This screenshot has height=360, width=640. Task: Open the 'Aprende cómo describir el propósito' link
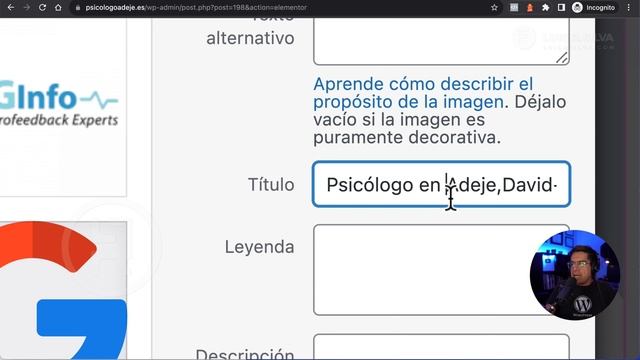(x=423, y=93)
